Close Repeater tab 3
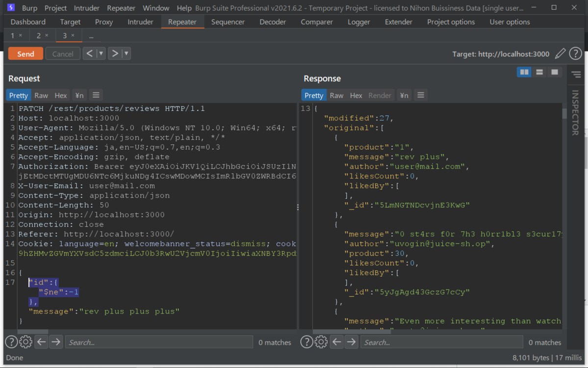This screenshot has height=368, width=588. coord(73,36)
